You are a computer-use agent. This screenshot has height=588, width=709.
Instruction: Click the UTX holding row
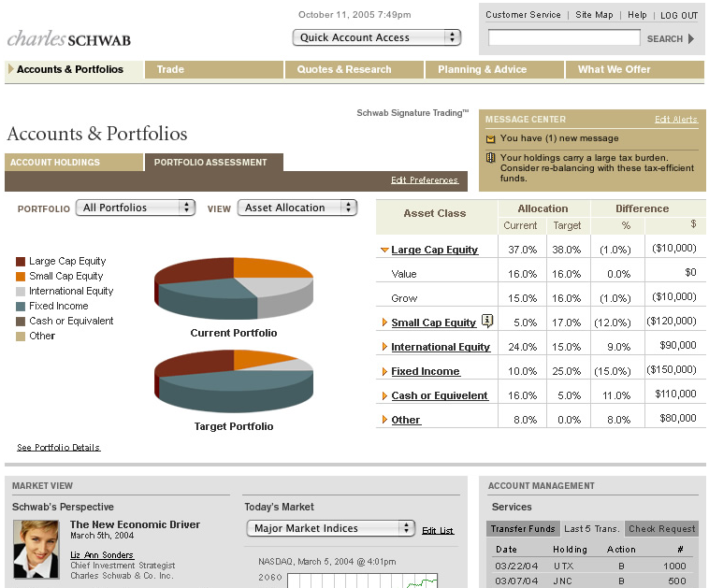tap(594, 566)
